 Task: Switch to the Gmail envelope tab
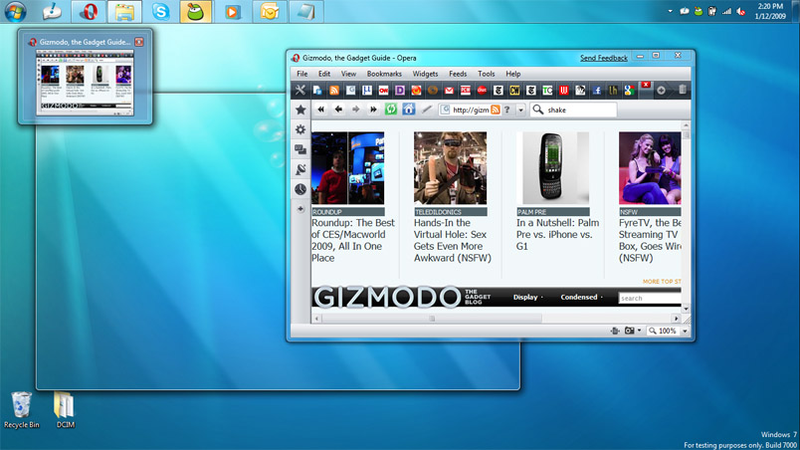click(x=449, y=90)
